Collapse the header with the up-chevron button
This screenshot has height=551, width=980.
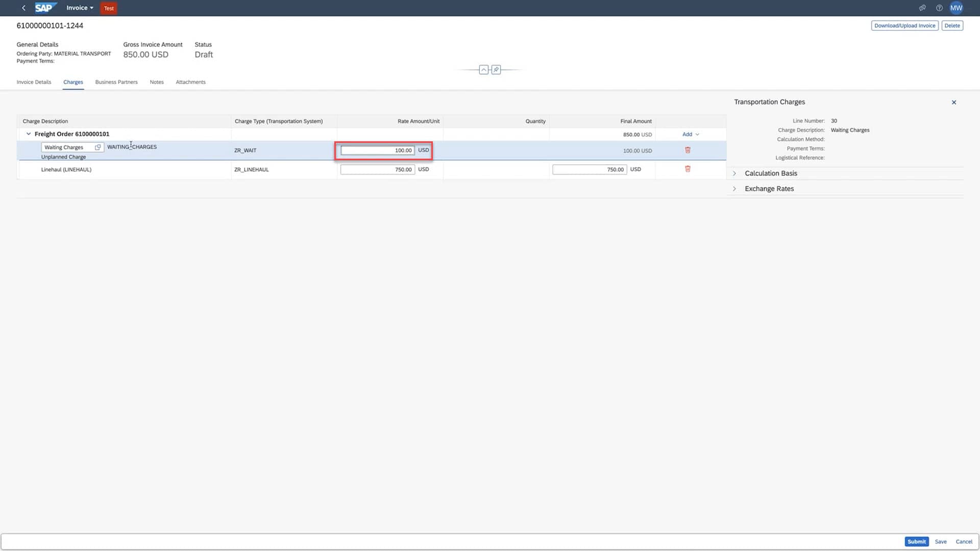tap(483, 69)
